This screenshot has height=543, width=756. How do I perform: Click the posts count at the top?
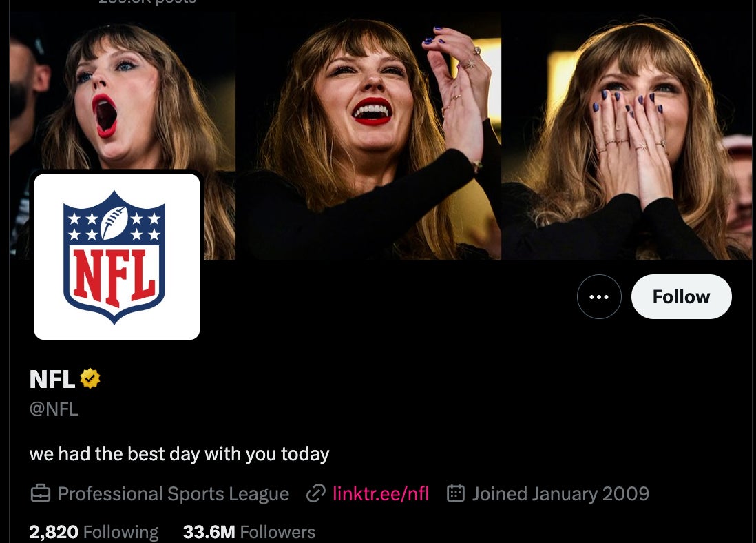point(147,2)
